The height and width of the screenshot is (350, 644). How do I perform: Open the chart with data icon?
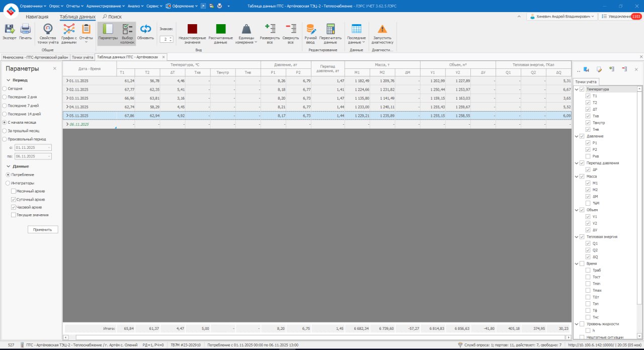[69, 30]
